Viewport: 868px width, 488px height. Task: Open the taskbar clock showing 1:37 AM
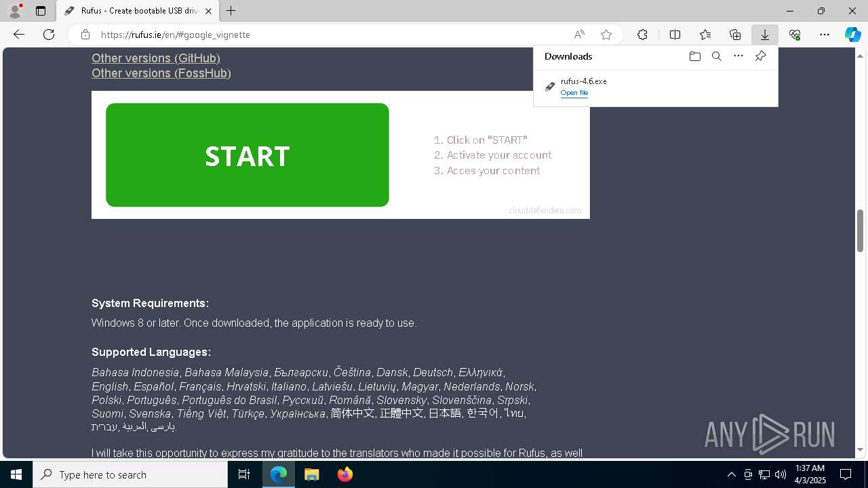click(810, 474)
